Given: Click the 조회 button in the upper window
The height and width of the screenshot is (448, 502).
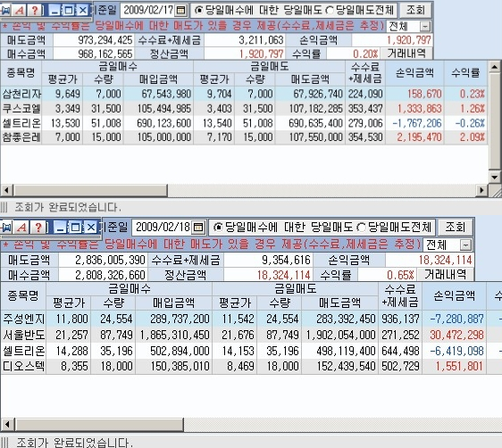Looking at the screenshot, I should (415, 10).
